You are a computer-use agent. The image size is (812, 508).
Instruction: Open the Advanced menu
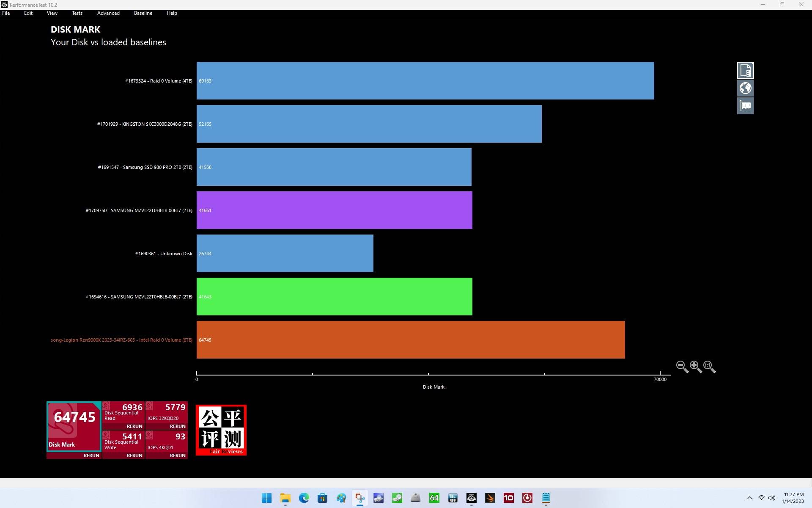point(108,13)
